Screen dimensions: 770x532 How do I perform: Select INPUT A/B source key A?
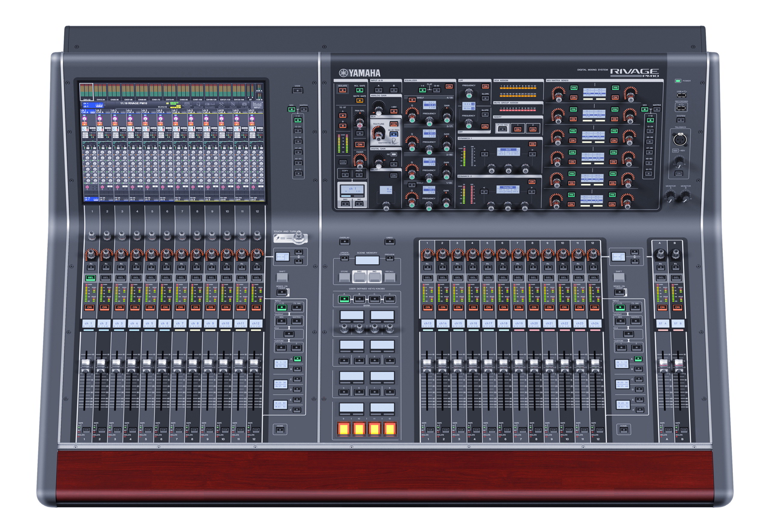pyautogui.click(x=379, y=90)
